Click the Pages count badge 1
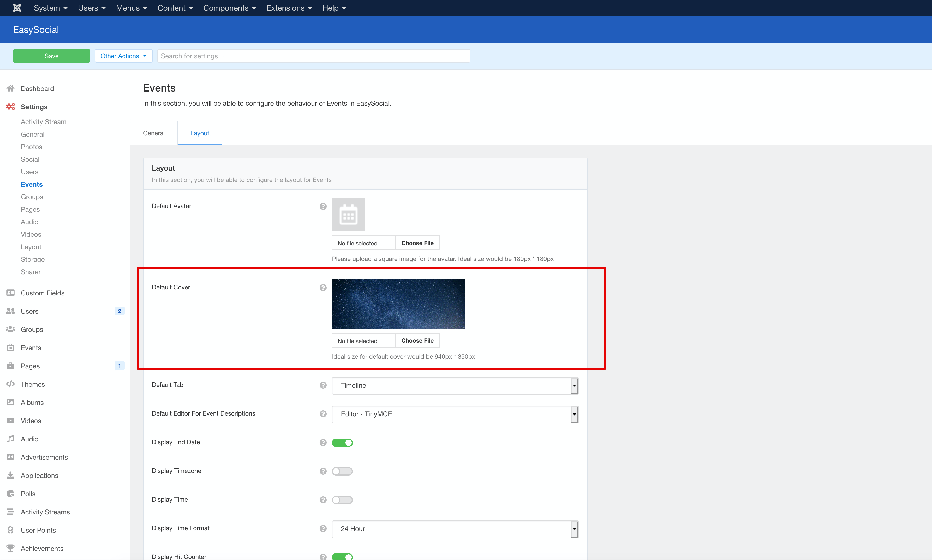The height and width of the screenshot is (560, 932). (x=119, y=366)
